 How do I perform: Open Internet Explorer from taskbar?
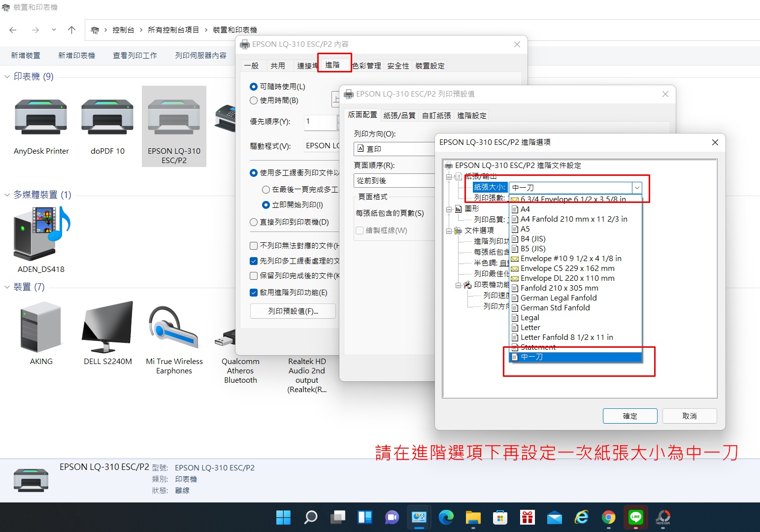(582, 517)
